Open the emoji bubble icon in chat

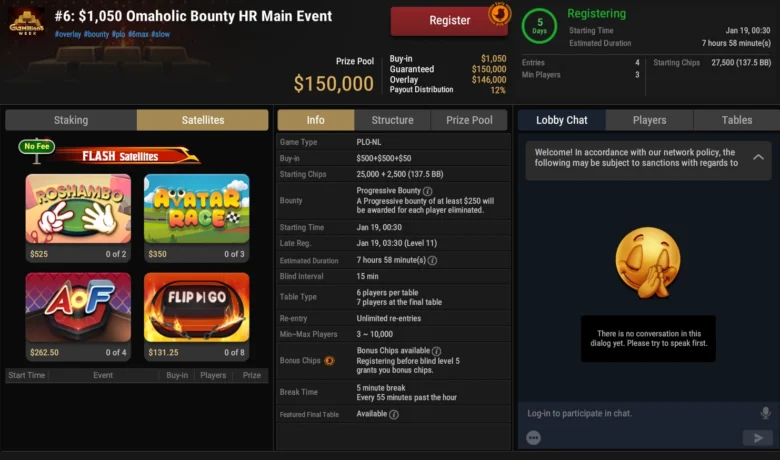tap(533, 438)
